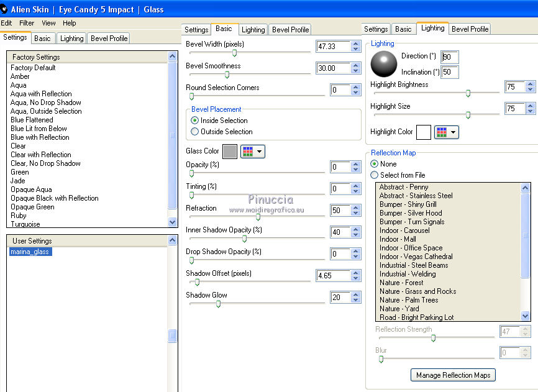Click the User Settings list header

88,241
